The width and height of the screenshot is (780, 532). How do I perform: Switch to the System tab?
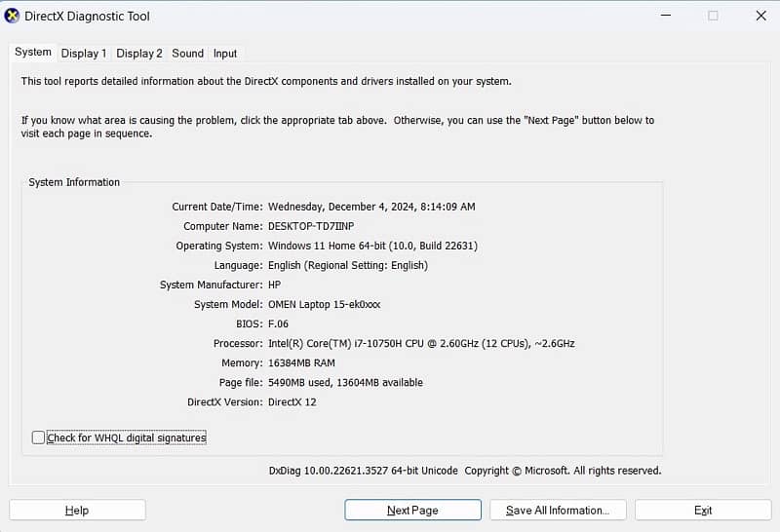[x=33, y=53]
